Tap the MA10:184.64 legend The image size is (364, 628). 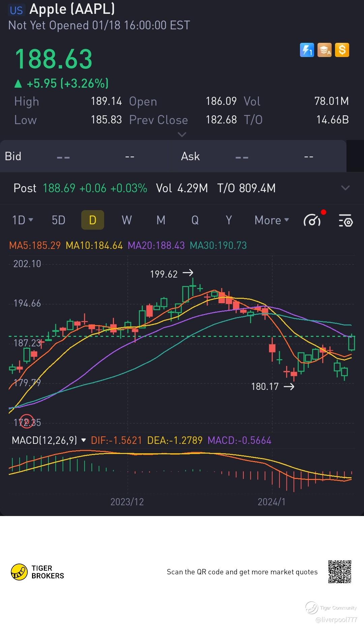point(94,245)
